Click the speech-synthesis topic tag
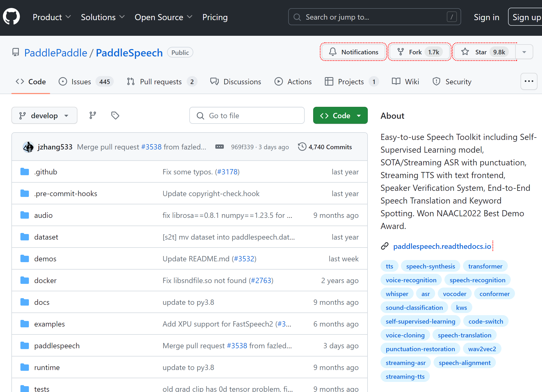 click(430, 266)
